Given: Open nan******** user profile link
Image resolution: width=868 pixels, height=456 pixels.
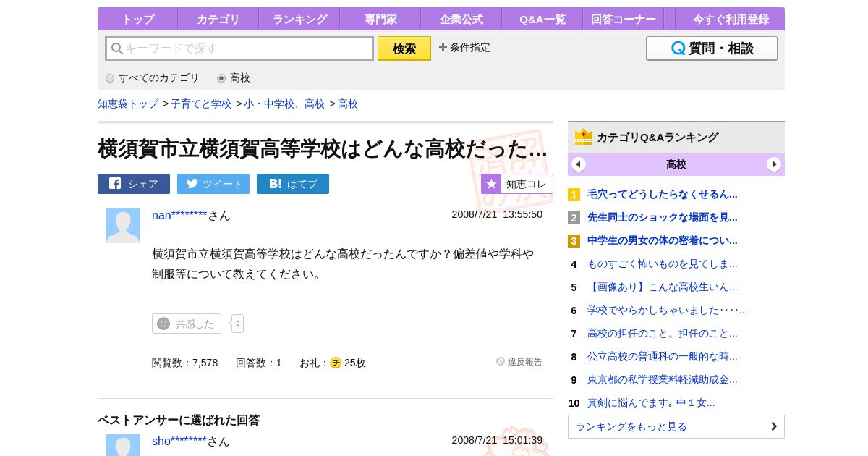Looking at the screenshot, I should (x=179, y=215).
